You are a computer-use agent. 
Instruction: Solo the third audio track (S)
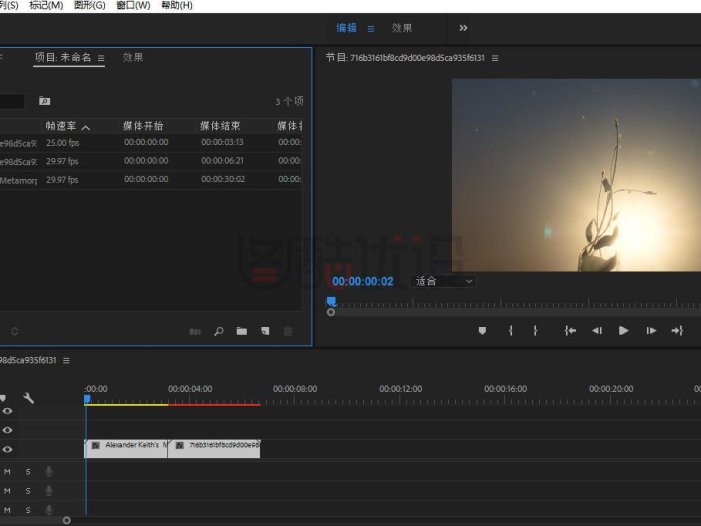click(28, 510)
